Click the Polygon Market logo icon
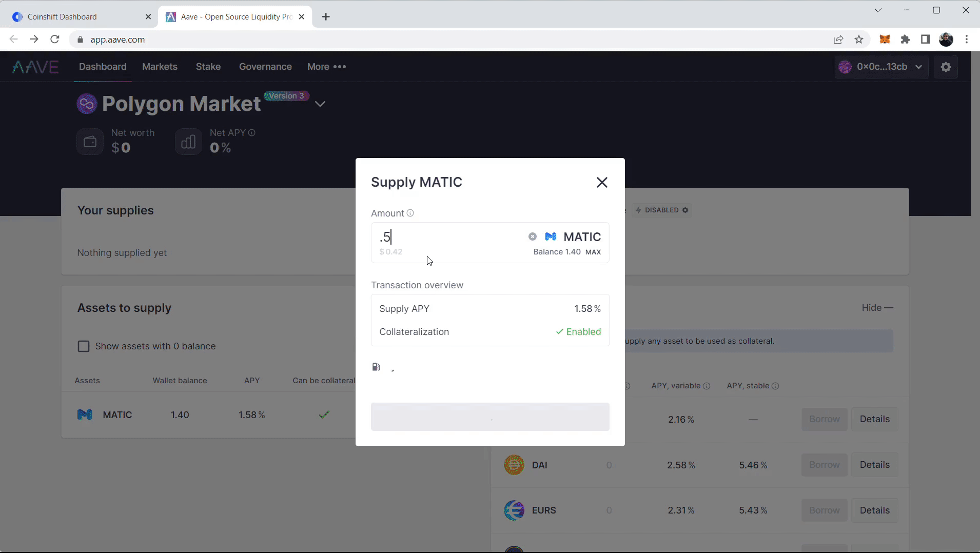The height and width of the screenshot is (553, 980). point(87,104)
